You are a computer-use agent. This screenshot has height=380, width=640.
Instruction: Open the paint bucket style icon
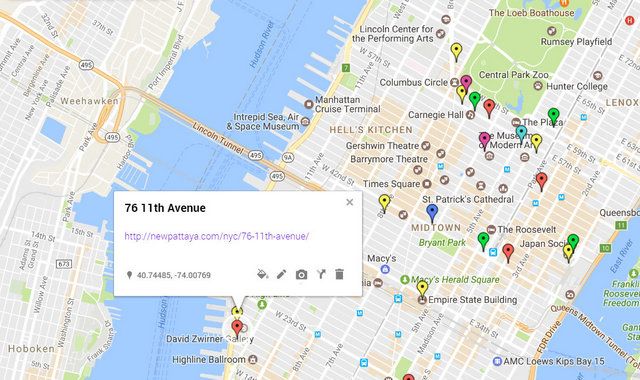pos(262,274)
